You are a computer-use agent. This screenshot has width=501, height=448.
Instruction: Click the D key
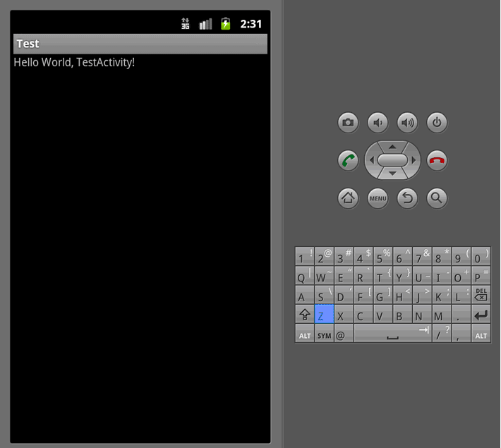(x=344, y=295)
